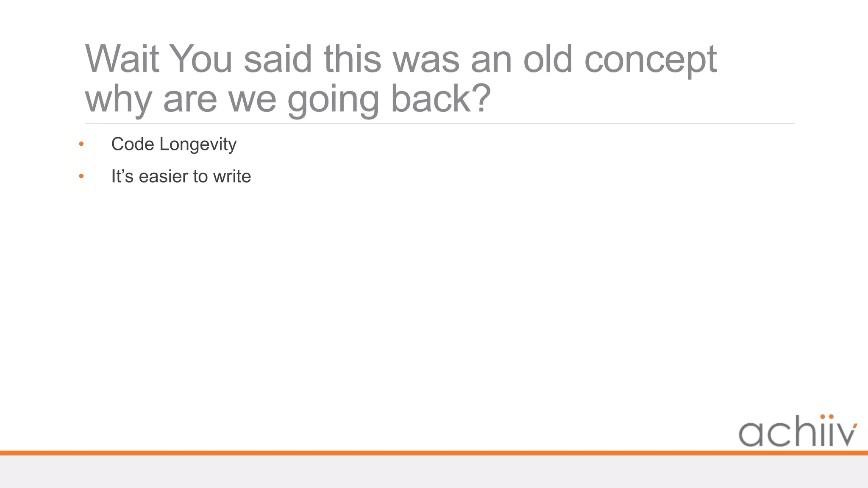
Task: Click the word back in the title
Action: [430, 98]
